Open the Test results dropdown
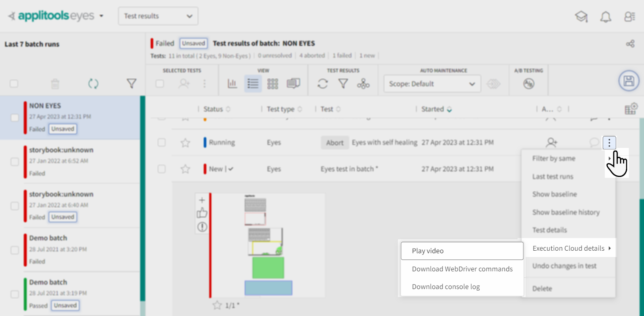The height and width of the screenshot is (316, 644). click(x=158, y=16)
